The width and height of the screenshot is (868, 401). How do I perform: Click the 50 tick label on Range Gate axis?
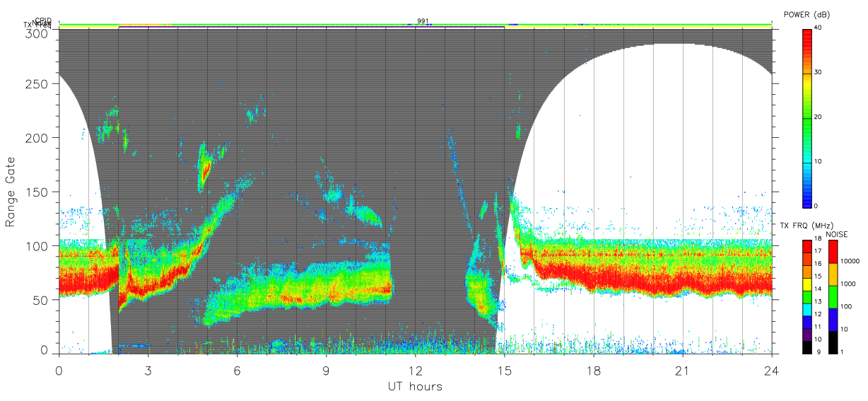pyautogui.click(x=41, y=300)
